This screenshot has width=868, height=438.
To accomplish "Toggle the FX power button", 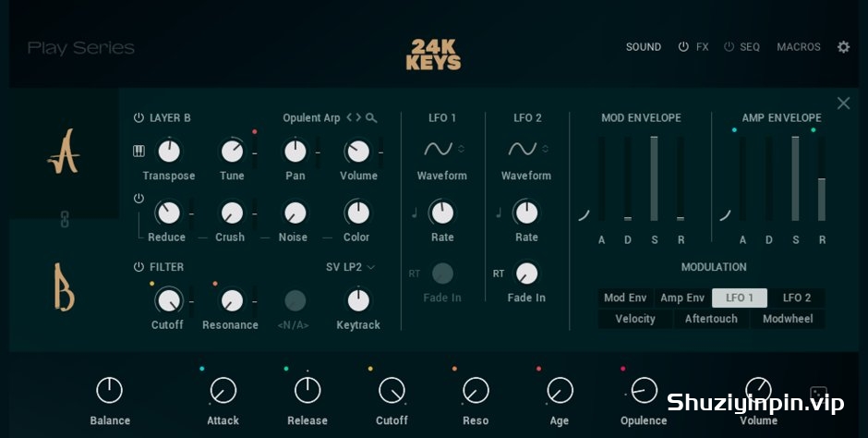I will (683, 47).
